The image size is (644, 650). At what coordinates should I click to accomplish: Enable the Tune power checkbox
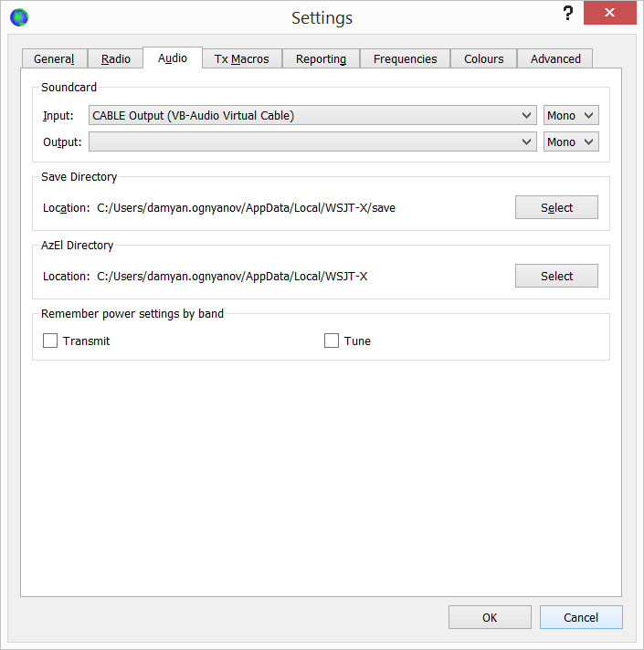pos(332,341)
